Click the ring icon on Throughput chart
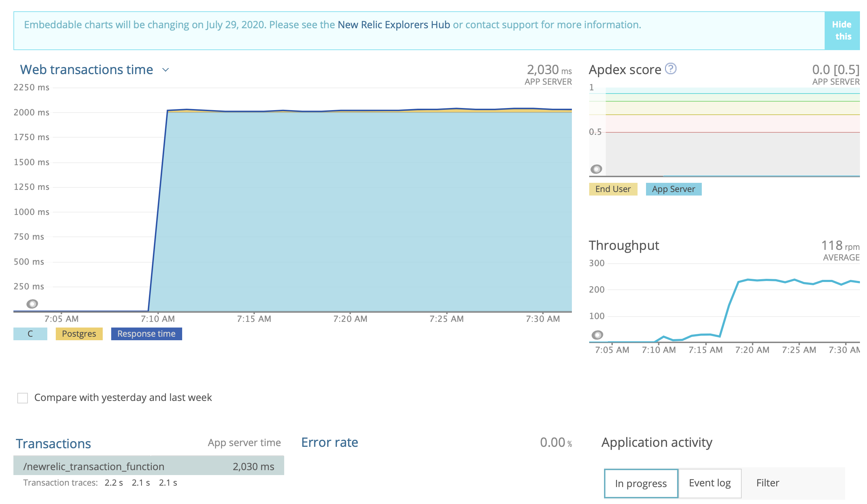The height and width of the screenshot is (504, 867). (x=597, y=335)
